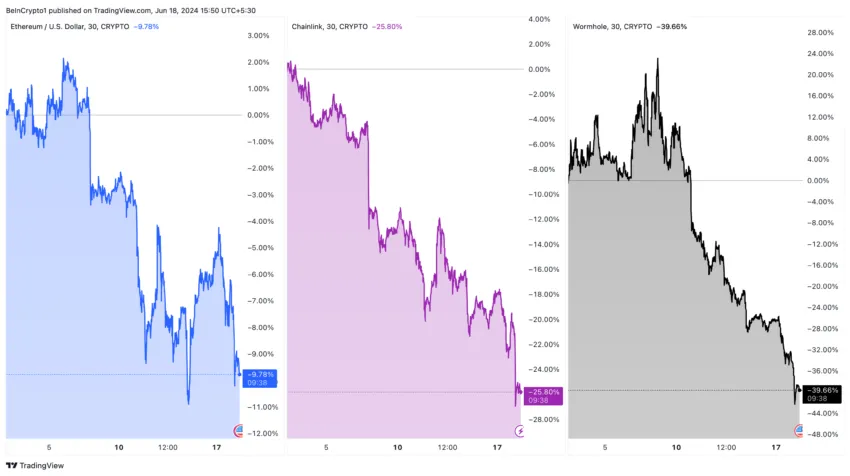
Task: Click the TradingView logo at bottom left
Action: pyautogui.click(x=35, y=465)
